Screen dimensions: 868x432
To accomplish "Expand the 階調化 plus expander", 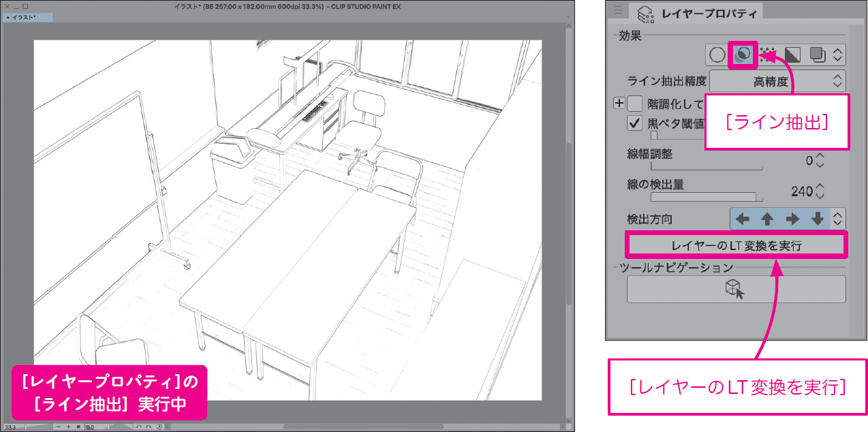I will 619,104.
